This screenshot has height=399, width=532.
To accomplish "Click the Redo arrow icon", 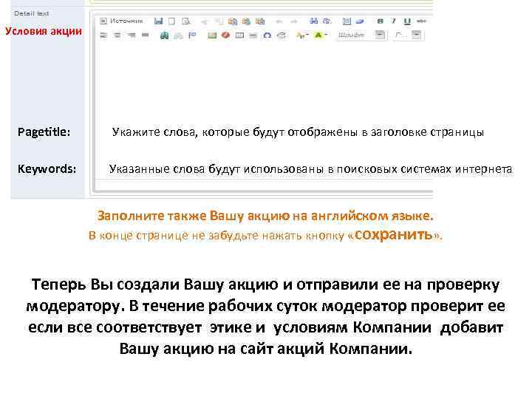I will 293,21.
